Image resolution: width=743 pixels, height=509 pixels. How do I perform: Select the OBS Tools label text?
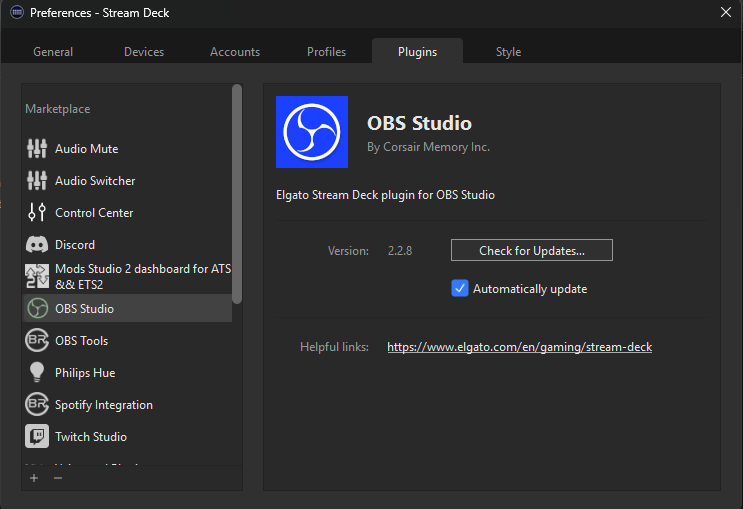(x=82, y=341)
